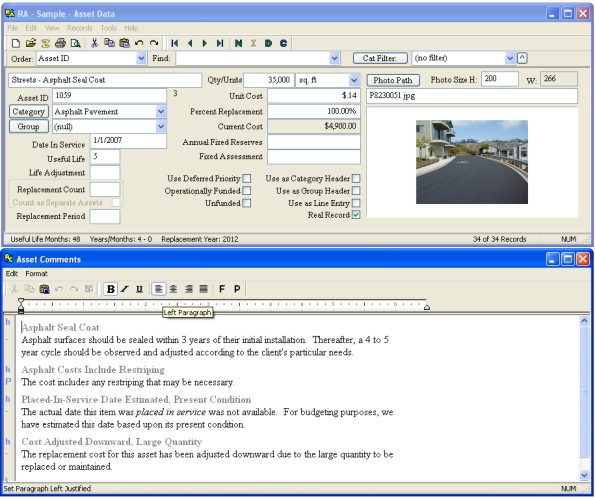The image size is (595, 499).
Task: Click the blue C record icon
Action: (x=283, y=43)
